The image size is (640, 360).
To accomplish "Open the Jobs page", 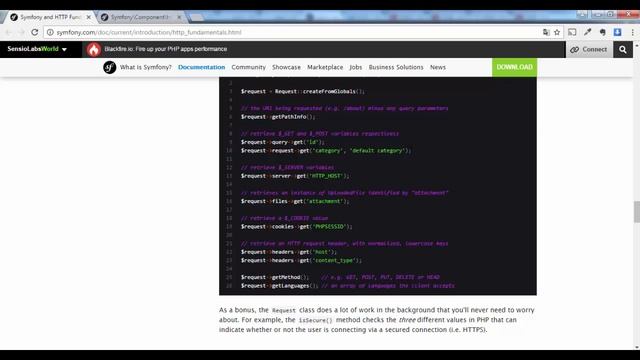I will click(356, 67).
